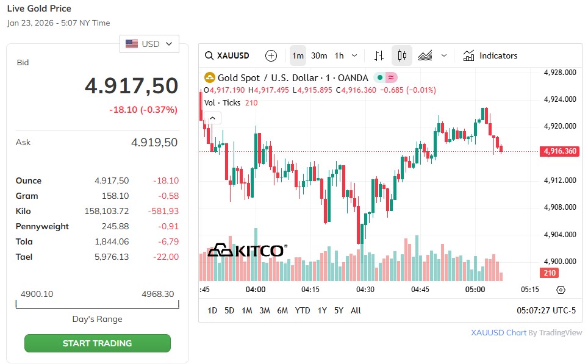The width and height of the screenshot is (588, 364).
Task: Click the XAUUSD symbol search icon
Action: pyautogui.click(x=209, y=55)
